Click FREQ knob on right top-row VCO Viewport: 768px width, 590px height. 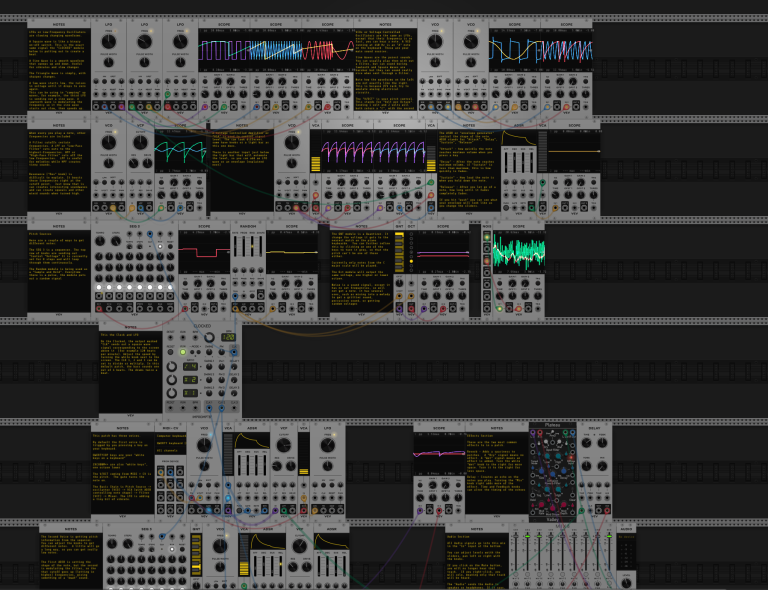[471, 42]
